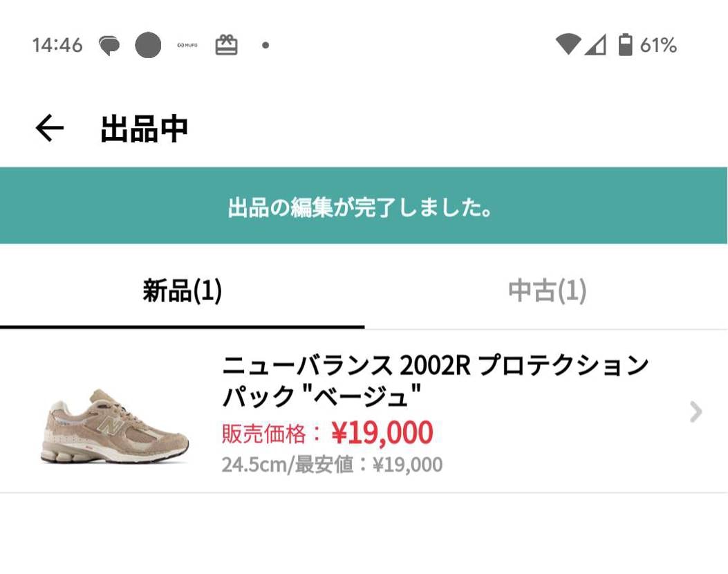Viewport: 728px width, 574px height.
Task: Expand the New Balance listing via chevron
Action: [x=696, y=413]
